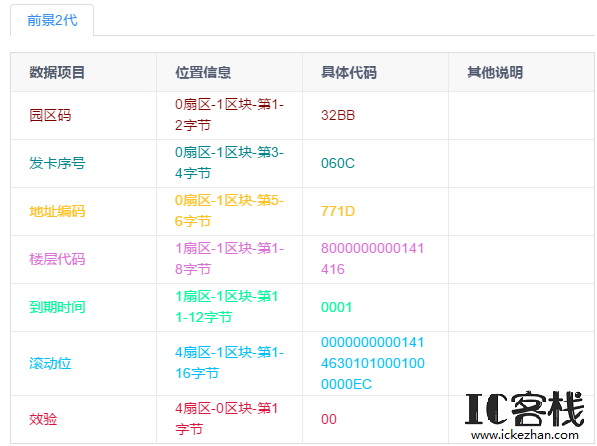
Task: Select the code value 32BB
Action: (338, 115)
